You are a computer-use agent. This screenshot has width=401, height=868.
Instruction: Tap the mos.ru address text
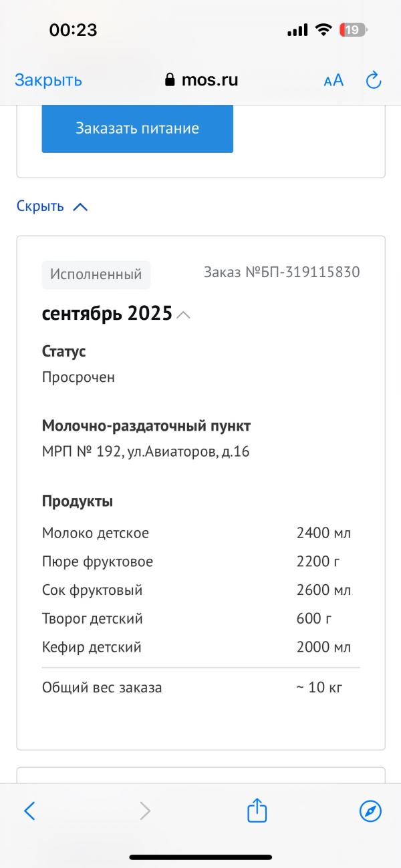(x=210, y=80)
